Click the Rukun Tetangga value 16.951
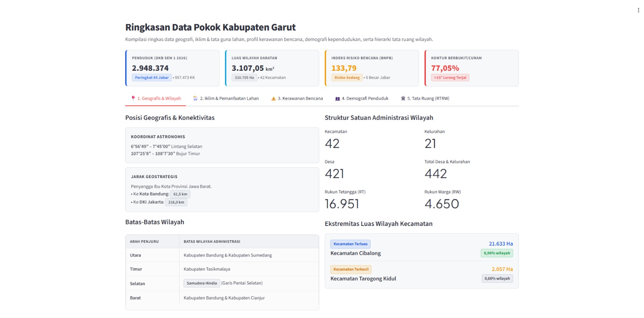The width and height of the screenshot is (644, 318). pyautogui.click(x=342, y=204)
